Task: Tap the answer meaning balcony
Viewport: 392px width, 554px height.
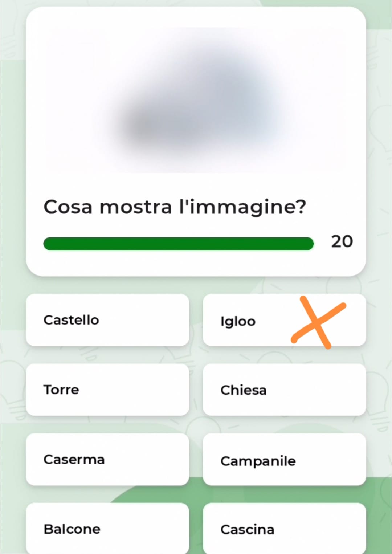Action: point(107,528)
